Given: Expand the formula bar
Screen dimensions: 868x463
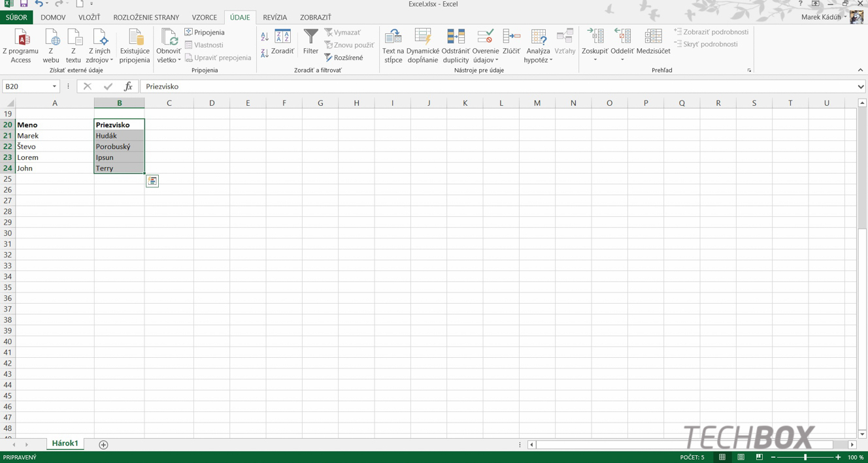Looking at the screenshot, I should [x=861, y=86].
